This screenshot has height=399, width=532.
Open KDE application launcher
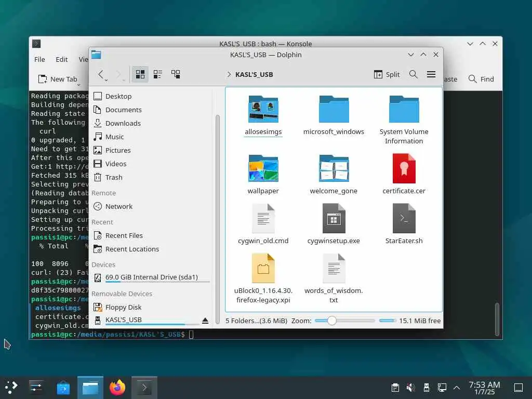tap(11, 388)
